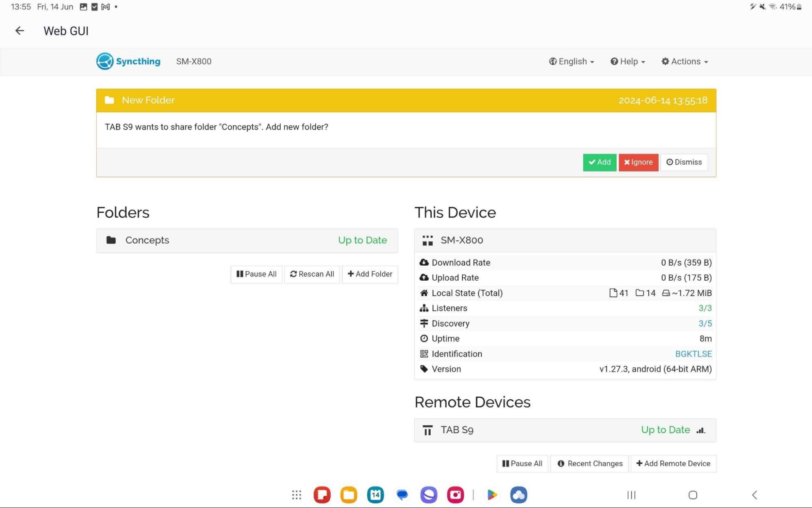Open the Help menu
Viewport: 812px width, 508px height.
tap(628, 61)
